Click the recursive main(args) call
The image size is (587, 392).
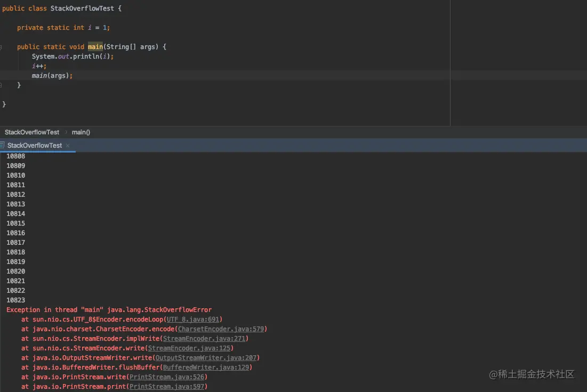52,76
